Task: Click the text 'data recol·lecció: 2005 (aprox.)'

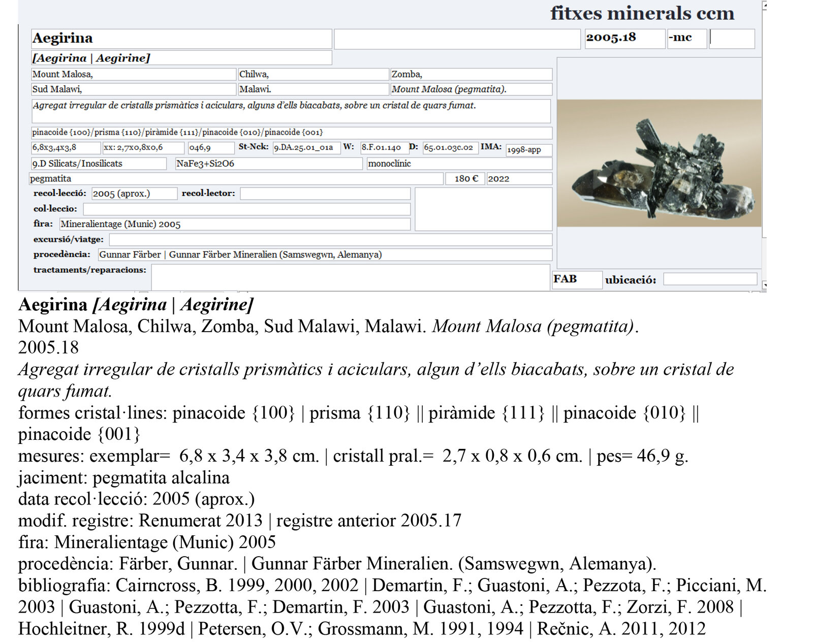Action: tap(136, 499)
